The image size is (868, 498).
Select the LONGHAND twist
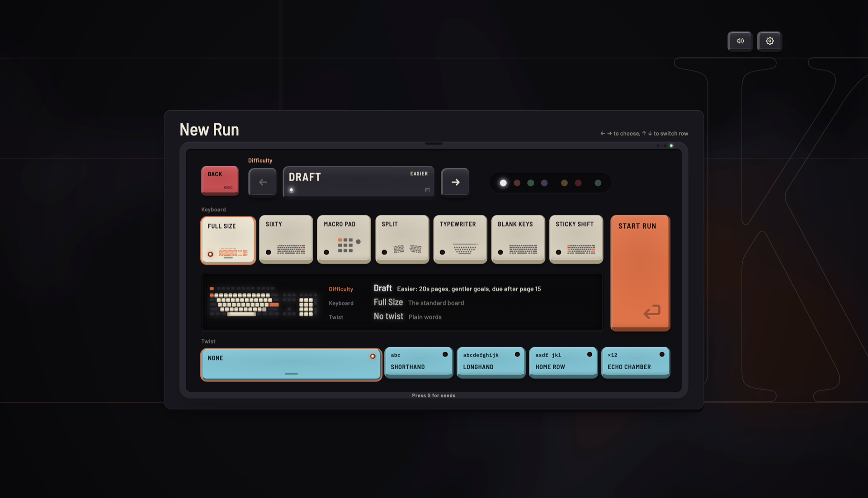coord(491,362)
